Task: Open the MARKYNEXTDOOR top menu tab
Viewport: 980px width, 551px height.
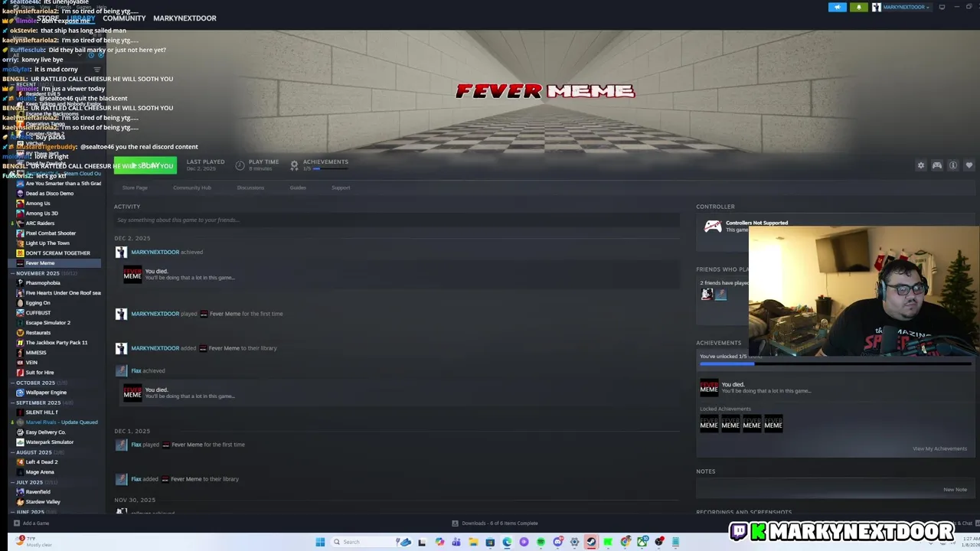Action: [x=185, y=18]
